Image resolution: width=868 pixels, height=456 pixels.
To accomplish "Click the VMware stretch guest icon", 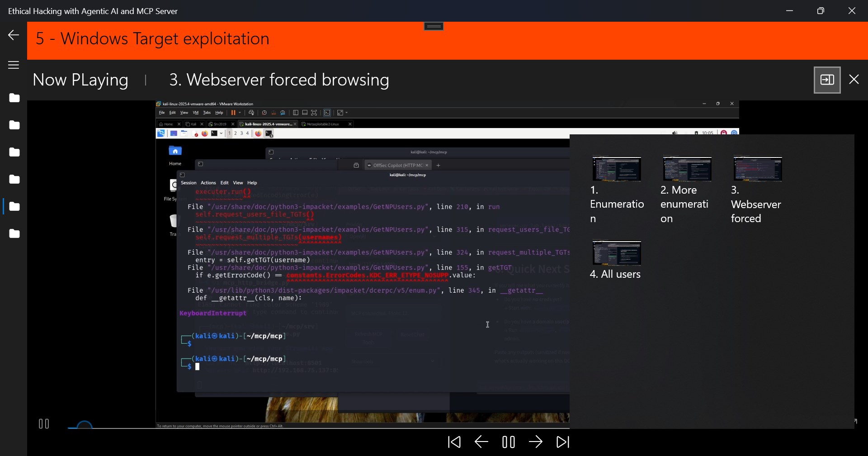I will point(340,113).
